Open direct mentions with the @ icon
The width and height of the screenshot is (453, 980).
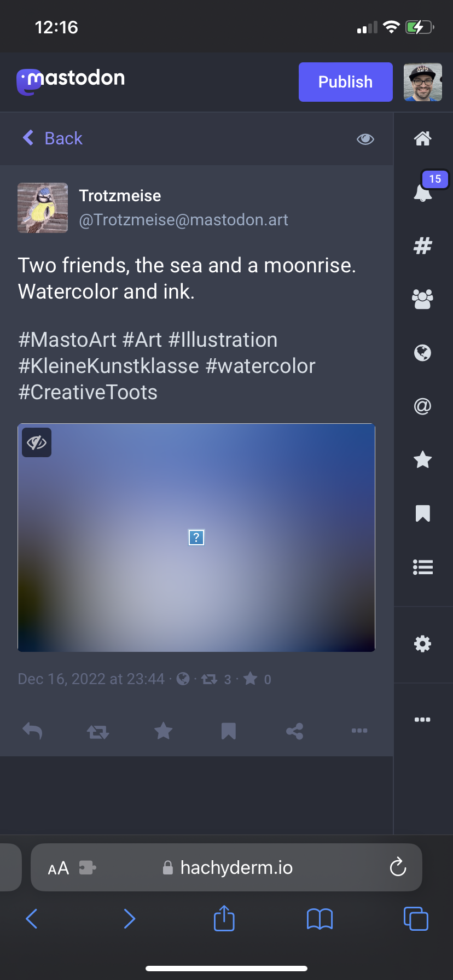coord(422,406)
